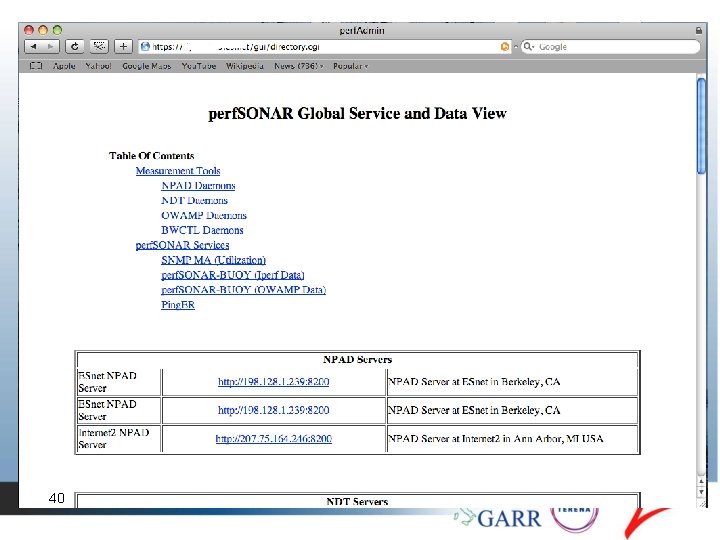Click the perfAdmin window title
This screenshot has height=540, width=720.
(362, 30)
